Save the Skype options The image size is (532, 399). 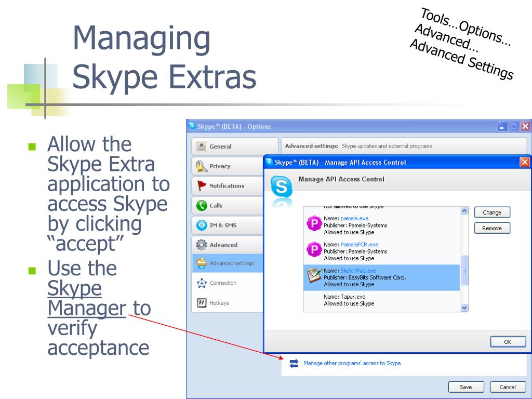point(466,387)
